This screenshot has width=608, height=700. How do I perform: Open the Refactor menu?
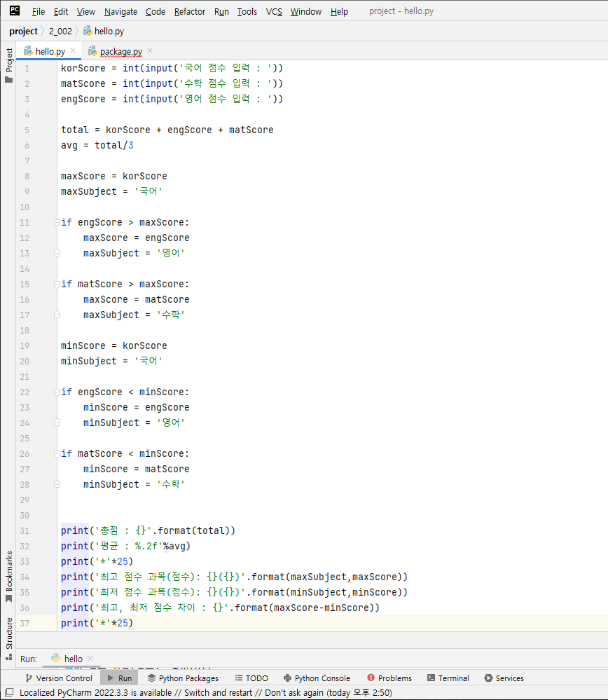coord(190,12)
